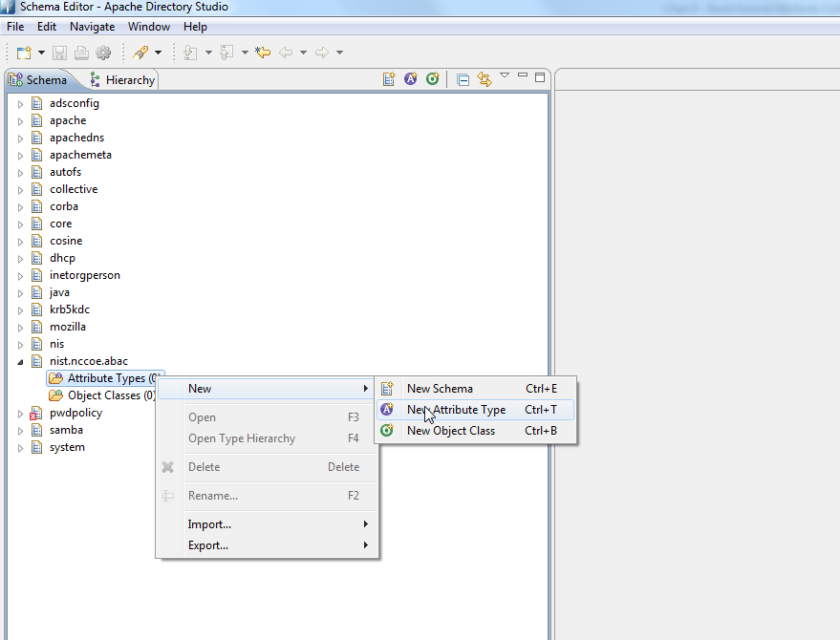Screen dimensions: 840x640
Task: Click New Object Class icon in view toolbar
Action: pos(432,79)
